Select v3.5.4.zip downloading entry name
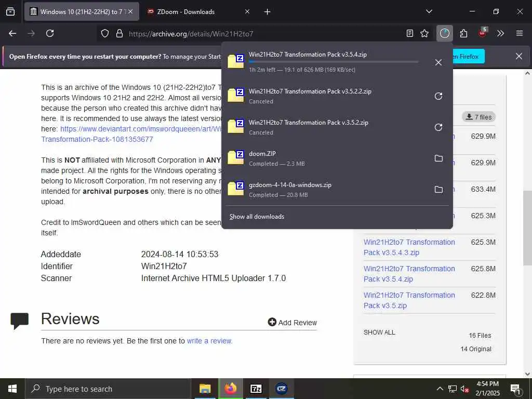The image size is (532, 399). (x=308, y=55)
